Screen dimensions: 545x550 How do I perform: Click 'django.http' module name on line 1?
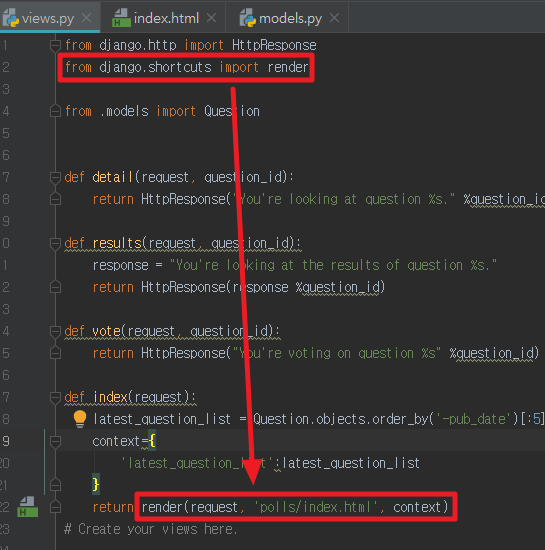click(137, 45)
